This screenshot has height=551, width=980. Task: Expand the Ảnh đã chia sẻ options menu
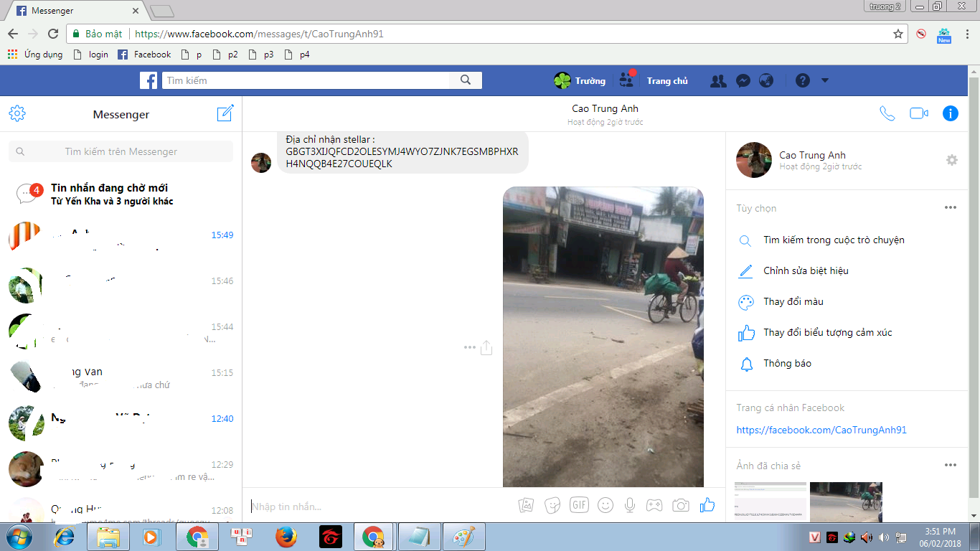point(951,465)
